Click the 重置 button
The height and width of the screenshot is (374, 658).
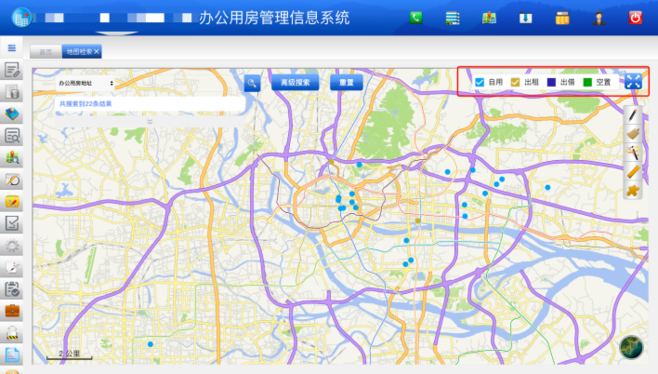(x=346, y=82)
